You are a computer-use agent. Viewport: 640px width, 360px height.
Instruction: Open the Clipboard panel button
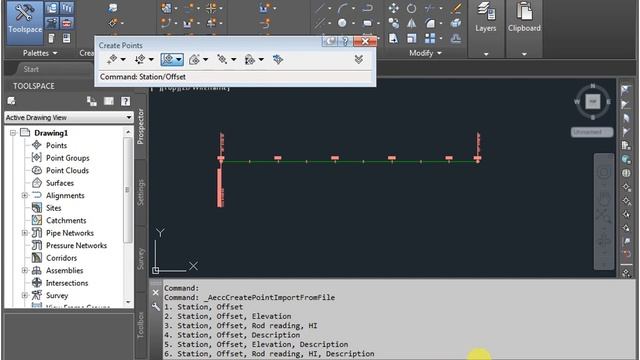tap(524, 28)
